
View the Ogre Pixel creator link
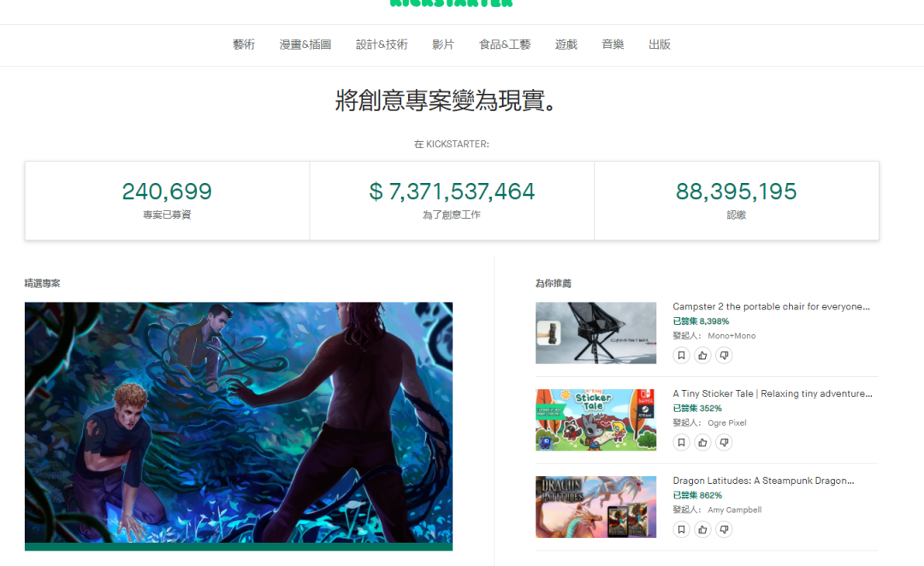tap(727, 422)
